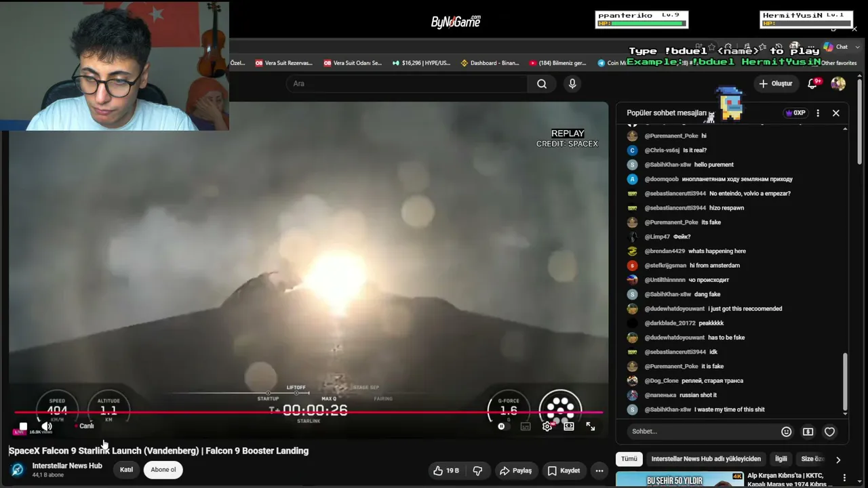The image size is (868, 488).
Task: Subscribe with the Abone ol button
Action: (163, 470)
